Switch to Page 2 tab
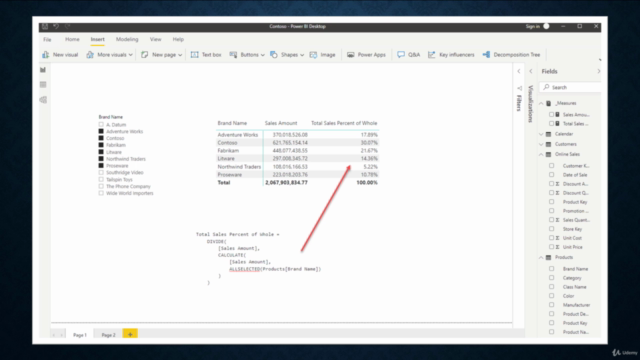 coord(108,335)
